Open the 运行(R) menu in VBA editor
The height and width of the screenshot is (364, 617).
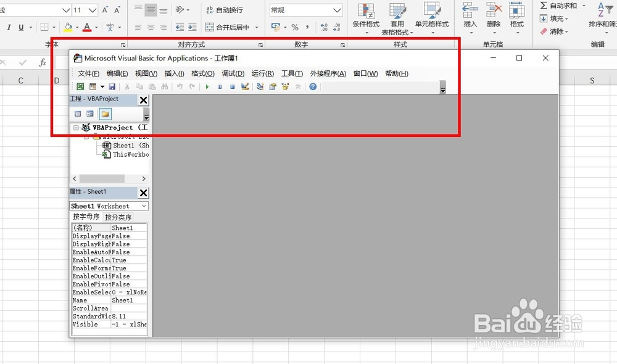point(262,73)
